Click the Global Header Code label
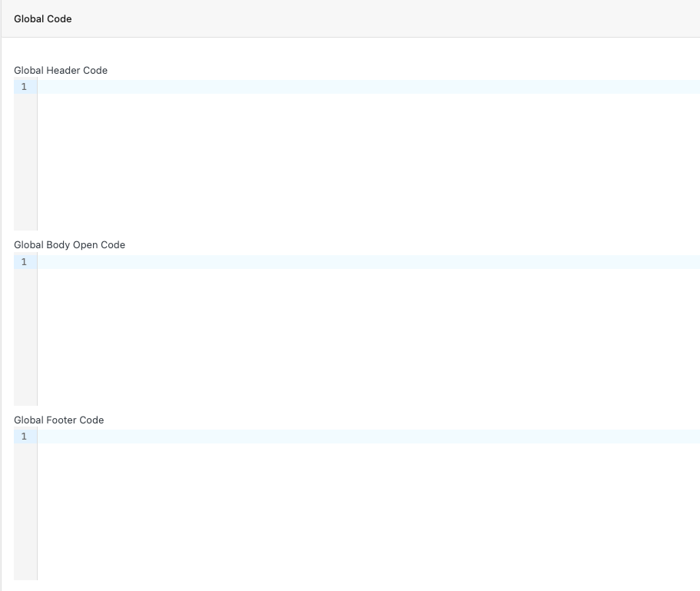 (61, 70)
